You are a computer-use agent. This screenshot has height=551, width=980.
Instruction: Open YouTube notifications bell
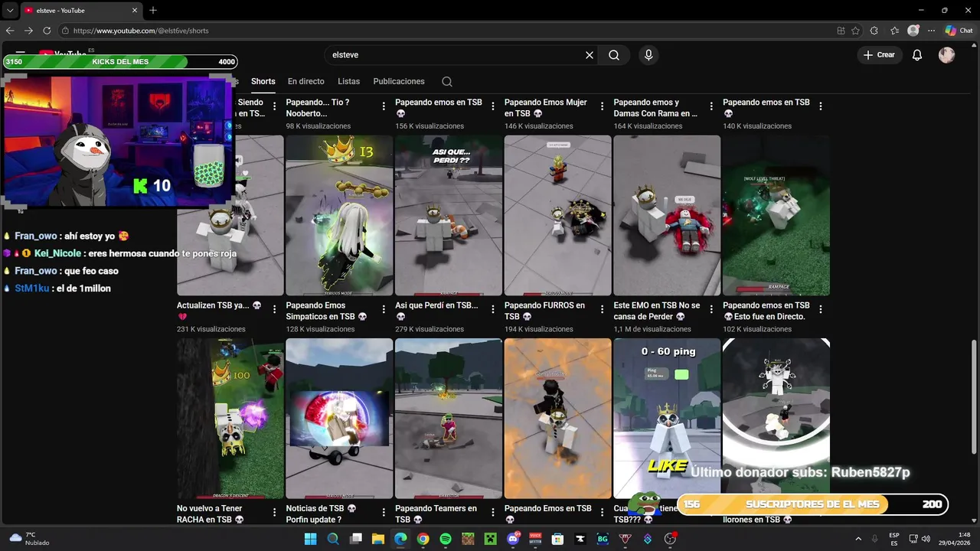[x=917, y=55]
